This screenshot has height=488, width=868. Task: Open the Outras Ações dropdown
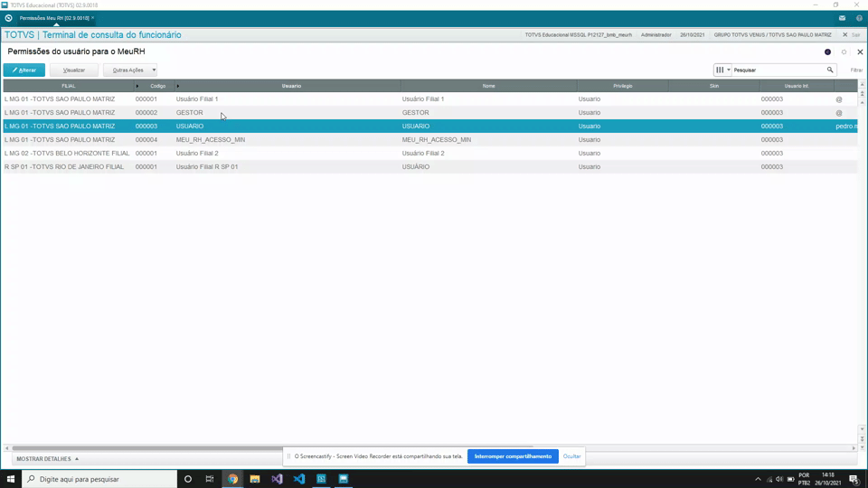(x=130, y=70)
